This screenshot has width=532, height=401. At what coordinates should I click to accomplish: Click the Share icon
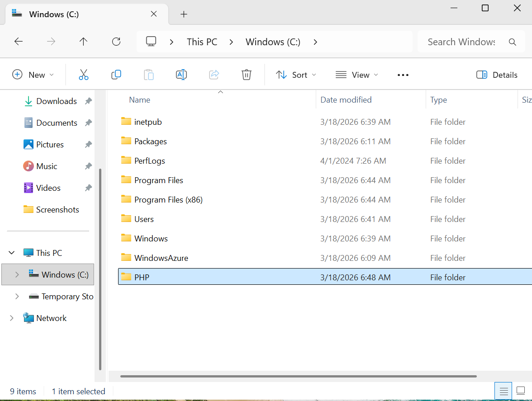pyautogui.click(x=214, y=75)
